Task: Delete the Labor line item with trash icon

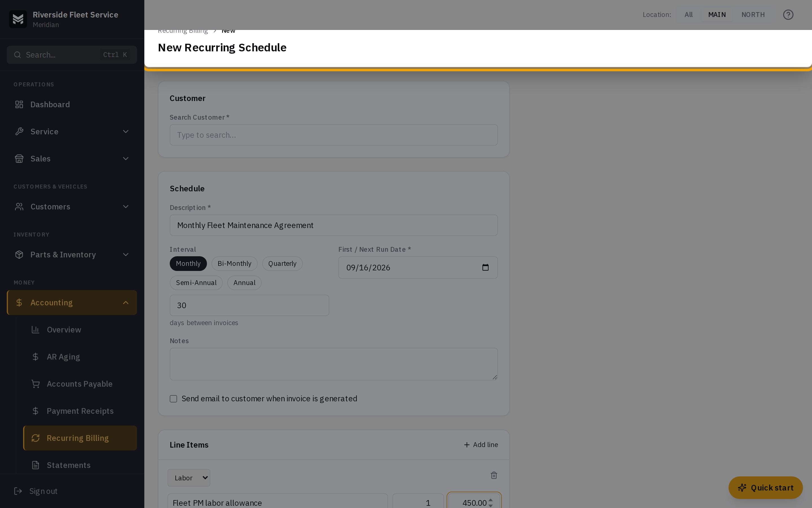Action: pos(494,475)
